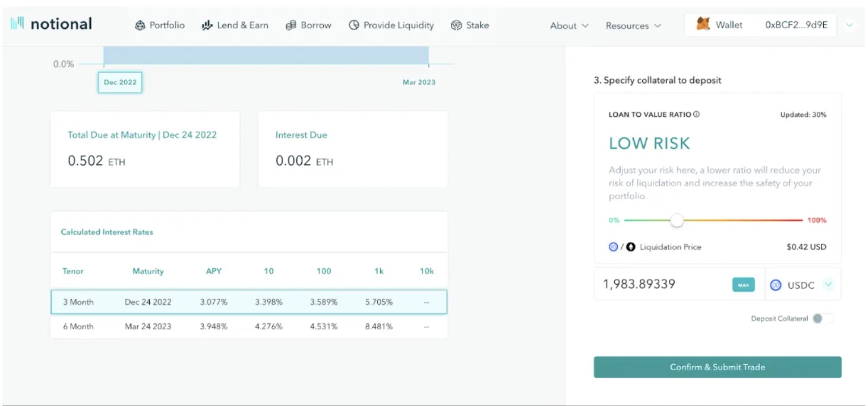Click the MAX collateral button

743,285
